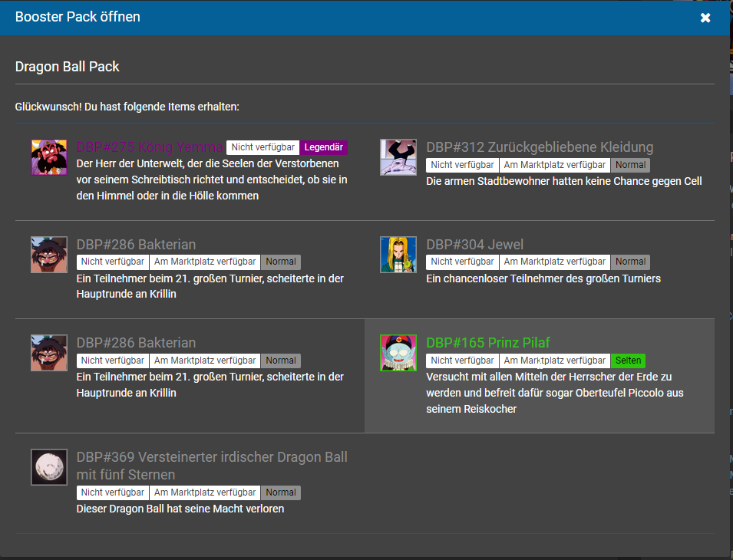Click Nicht verfügbar under the Dragon Ball item
The width and height of the screenshot is (733, 560).
tap(112, 492)
